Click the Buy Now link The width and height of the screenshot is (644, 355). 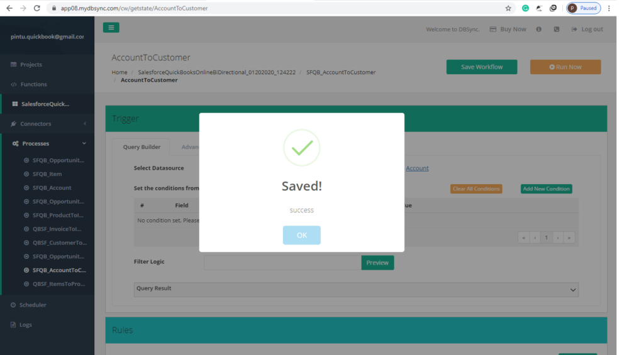coord(508,29)
